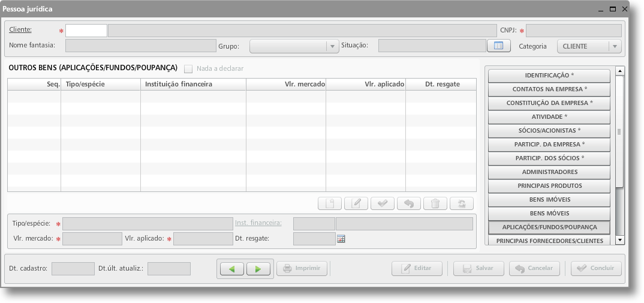Go to previous record with left green arrow

pyautogui.click(x=232, y=269)
